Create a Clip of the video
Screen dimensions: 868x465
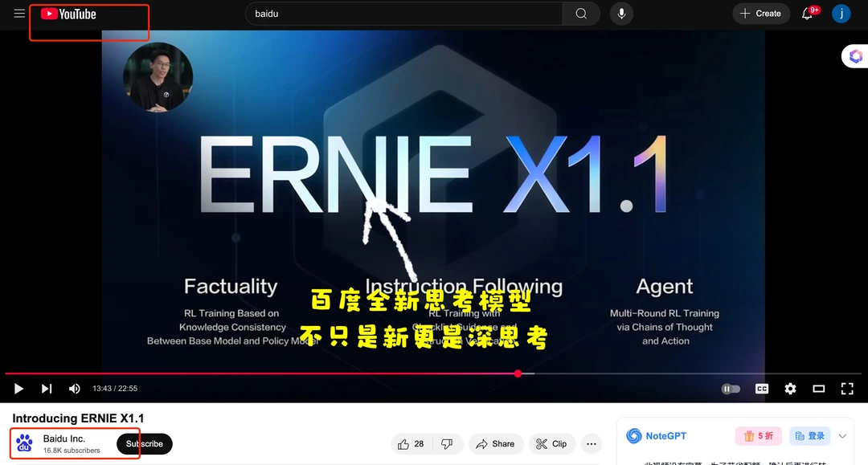click(552, 444)
